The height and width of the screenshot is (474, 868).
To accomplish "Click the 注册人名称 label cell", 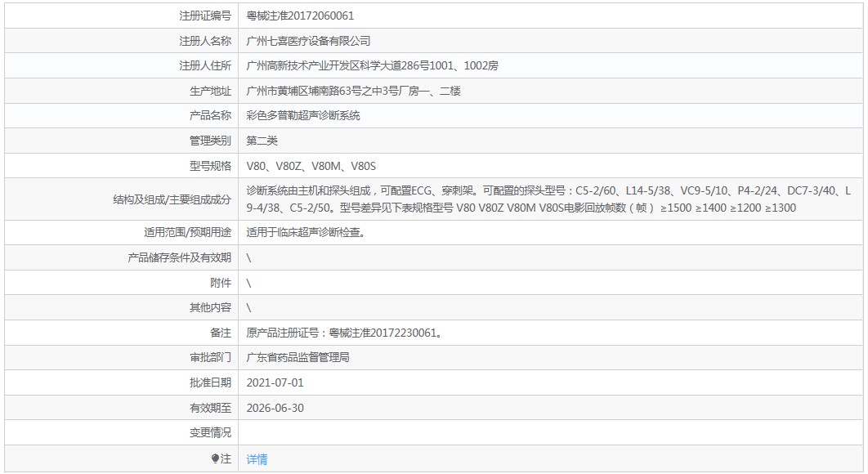I will [121, 41].
